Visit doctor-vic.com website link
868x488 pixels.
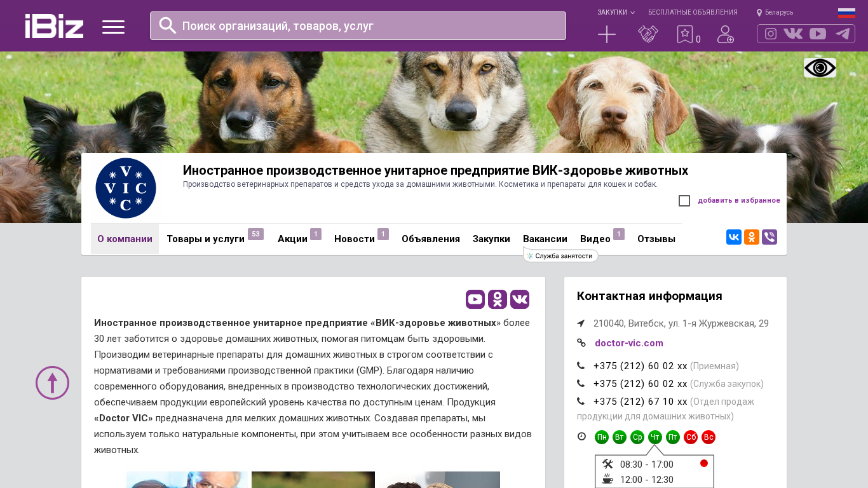(629, 343)
